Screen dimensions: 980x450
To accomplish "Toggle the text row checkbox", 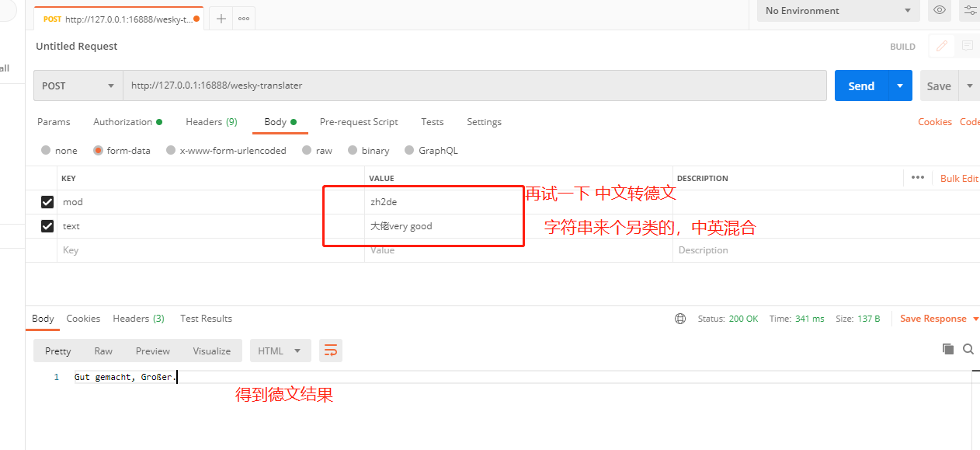I will click(47, 226).
